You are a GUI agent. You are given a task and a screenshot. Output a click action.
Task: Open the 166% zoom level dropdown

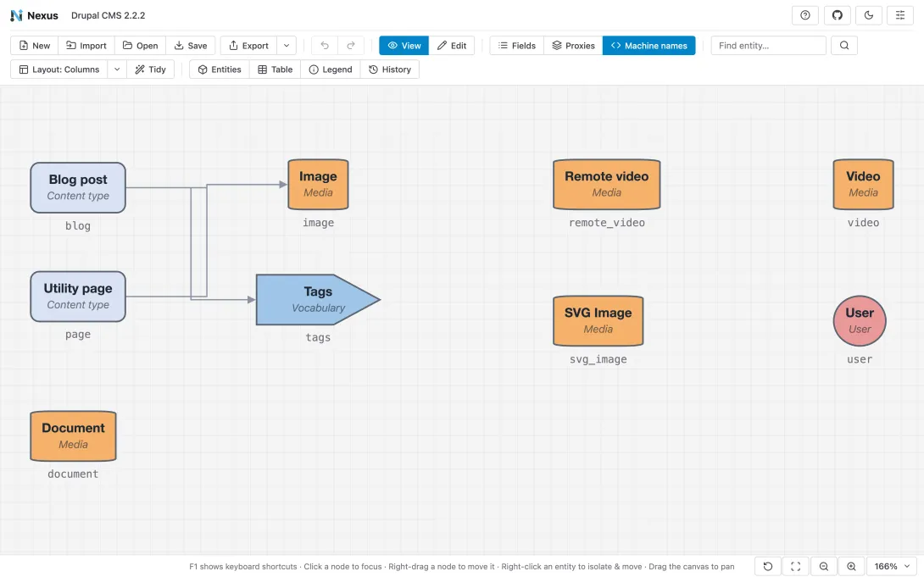892,566
